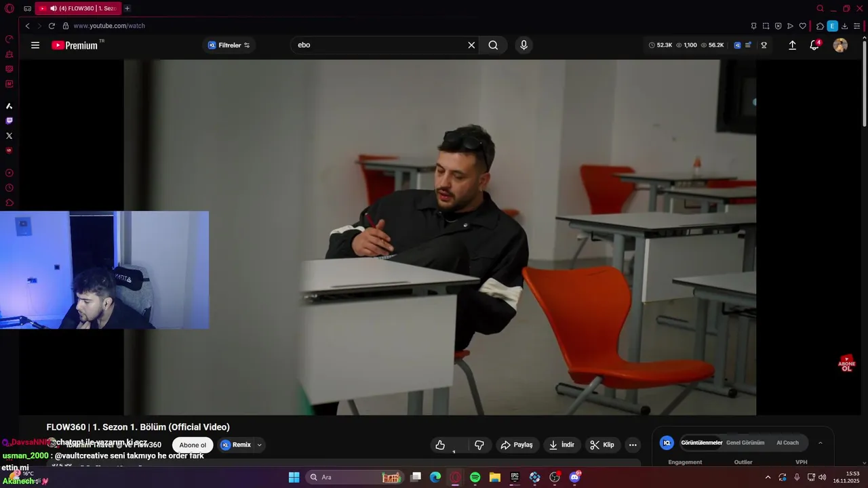Screen dimensions: 868x488
Task: Click the taskbar search box Ara
Action: point(355,477)
